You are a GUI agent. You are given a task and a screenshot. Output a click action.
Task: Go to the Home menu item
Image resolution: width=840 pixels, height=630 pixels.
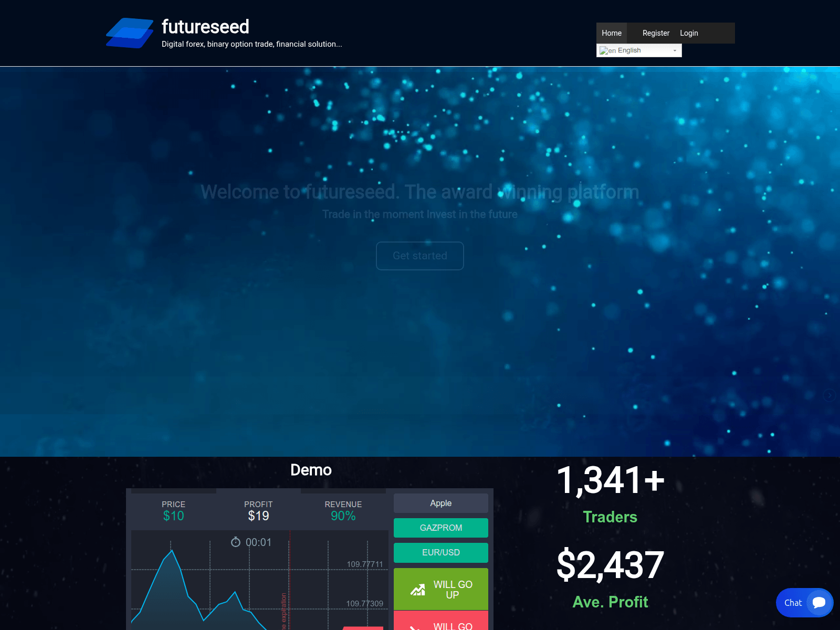pos(612,33)
